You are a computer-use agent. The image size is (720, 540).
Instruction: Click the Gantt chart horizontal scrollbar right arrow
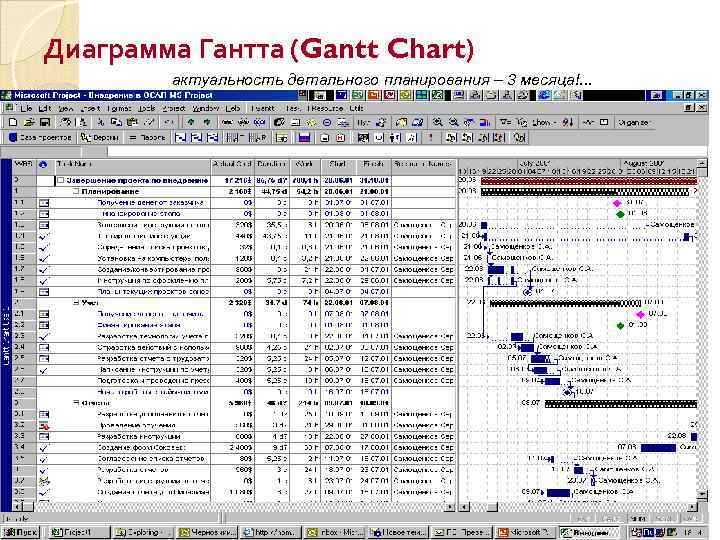point(692,507)
